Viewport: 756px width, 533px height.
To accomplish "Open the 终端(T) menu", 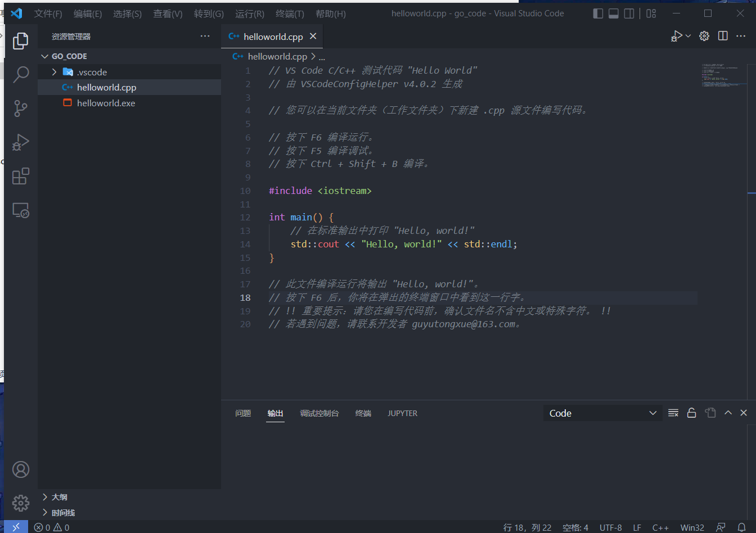I will [x=290, y=13].
